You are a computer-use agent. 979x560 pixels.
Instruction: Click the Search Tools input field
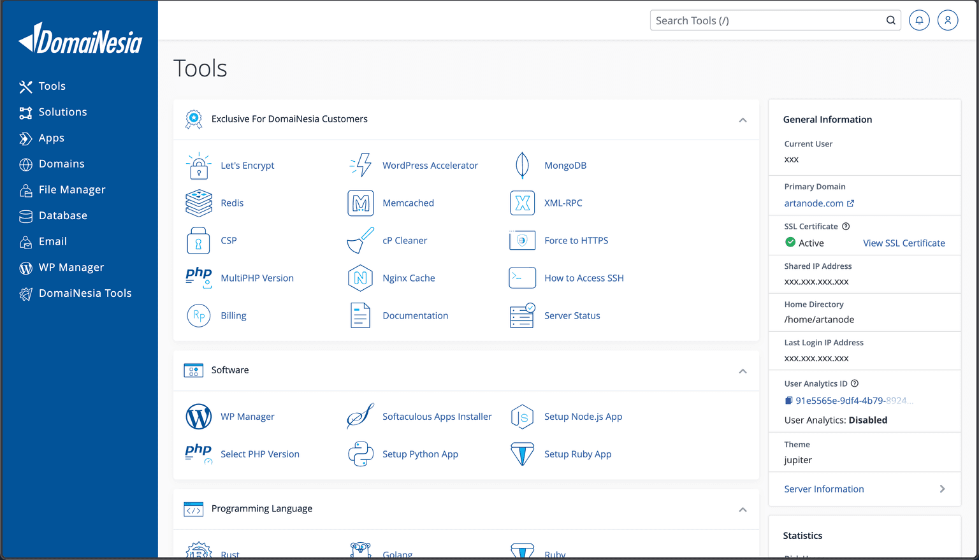(765, 20)
